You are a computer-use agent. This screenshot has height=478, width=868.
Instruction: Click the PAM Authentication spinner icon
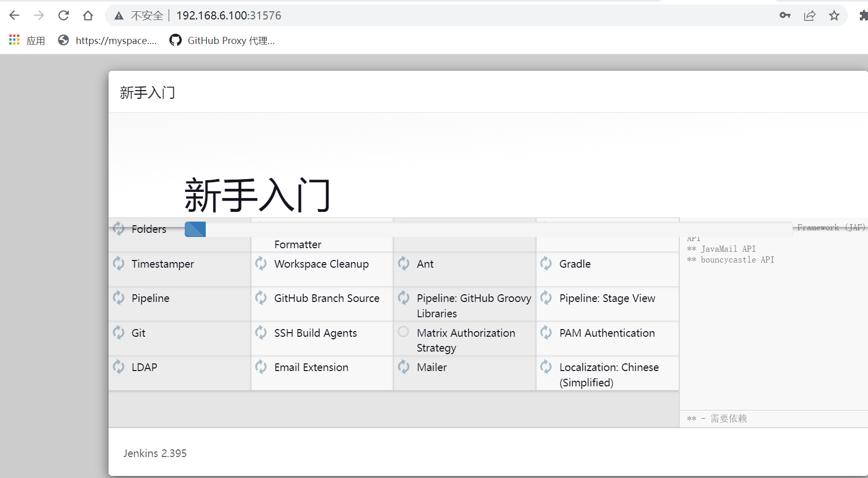click(546, 333)
